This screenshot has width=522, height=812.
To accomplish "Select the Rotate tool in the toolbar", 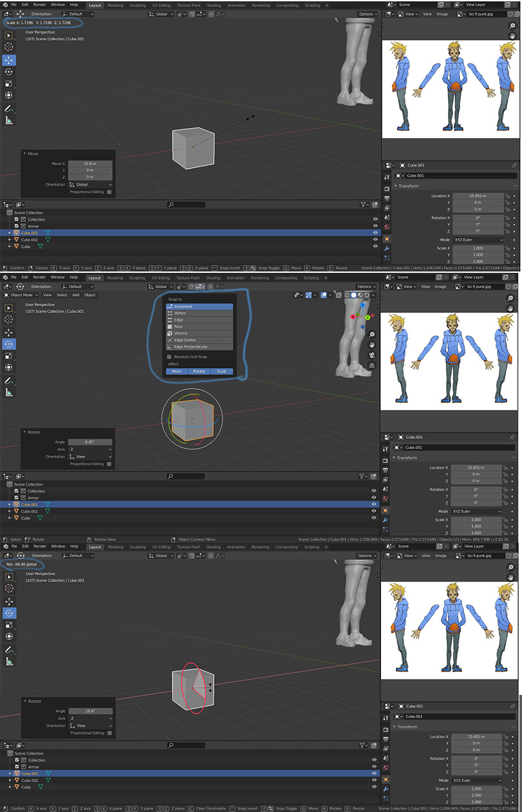I will click(8, 343).
